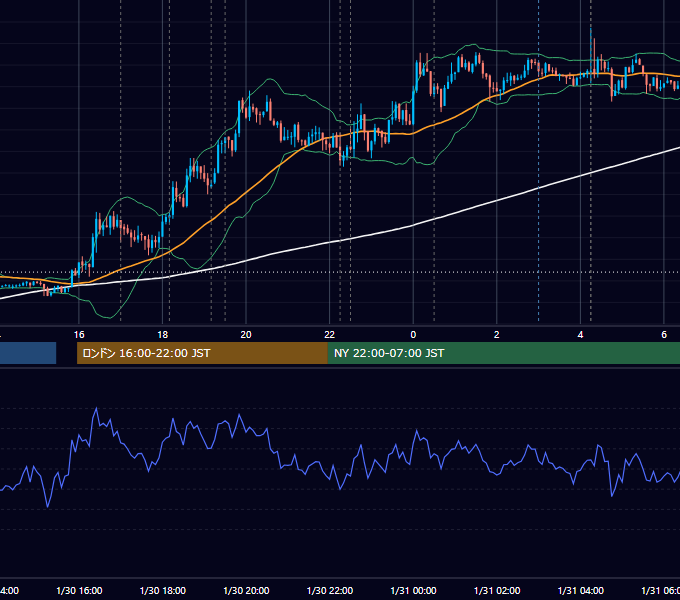Click the 1/31 04:00 date label
The height and width of the screenshot is (600, 680).
point(581,590)
